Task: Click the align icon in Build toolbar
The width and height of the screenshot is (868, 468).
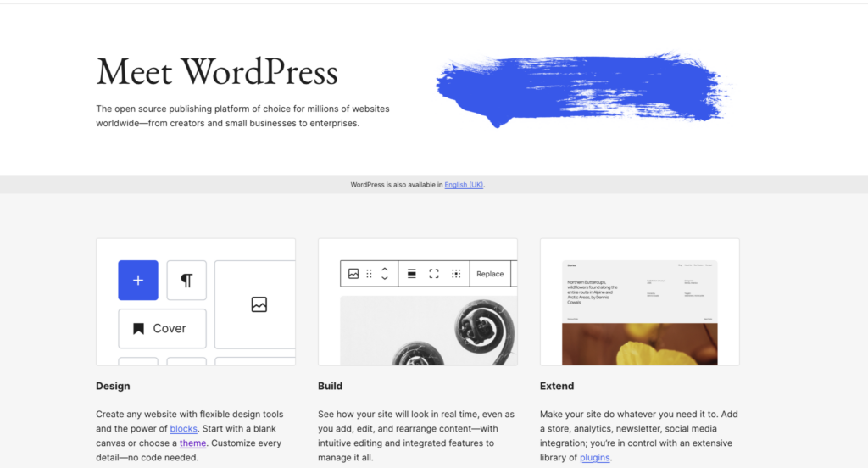Action: click(412, 274)
